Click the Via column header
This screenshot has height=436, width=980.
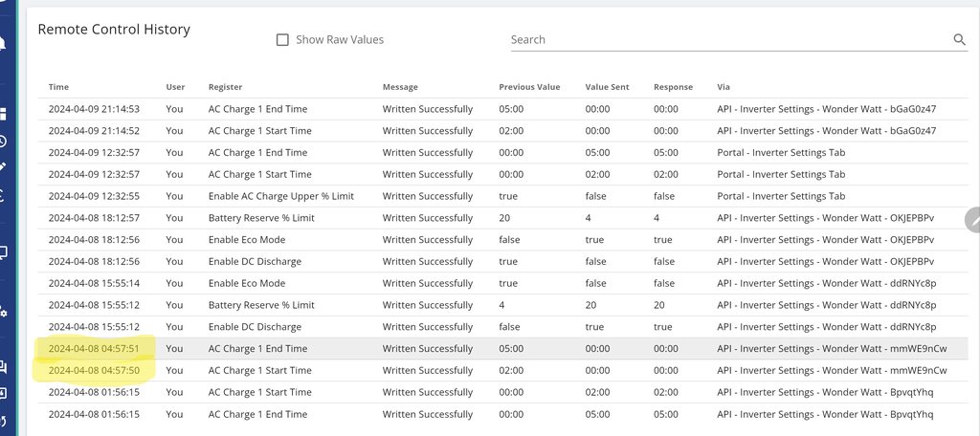coord(723,87)
